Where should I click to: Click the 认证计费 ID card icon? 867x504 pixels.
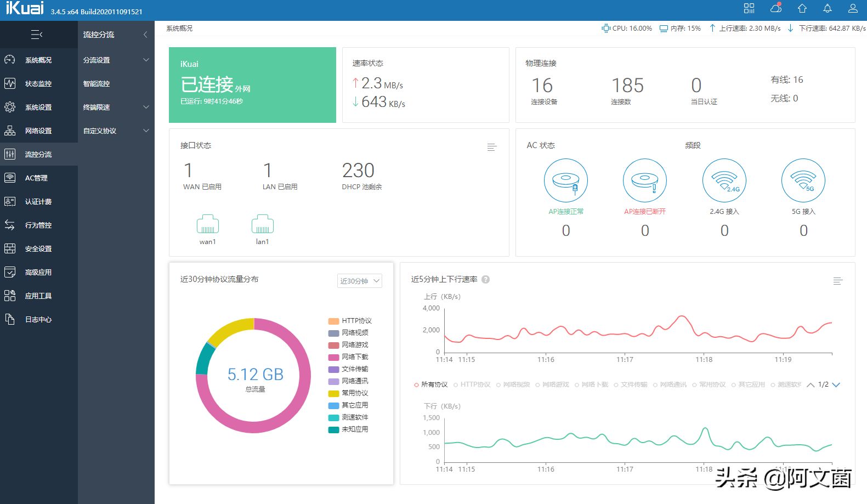point(10,201)
